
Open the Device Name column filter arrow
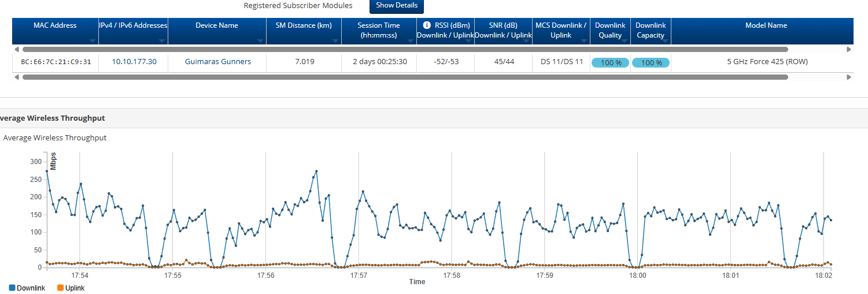click(x=260, y=41)
